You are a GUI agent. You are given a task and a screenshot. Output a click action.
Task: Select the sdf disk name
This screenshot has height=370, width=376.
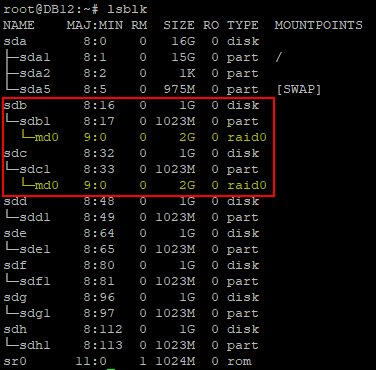tap(15, 265)
